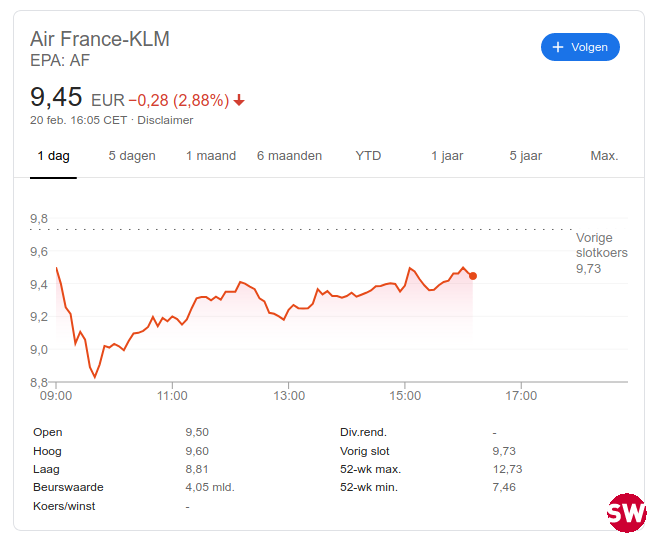This screenshot has height=543, width=657.
Task: Open the Max. time range
Action: coord(604,156)
